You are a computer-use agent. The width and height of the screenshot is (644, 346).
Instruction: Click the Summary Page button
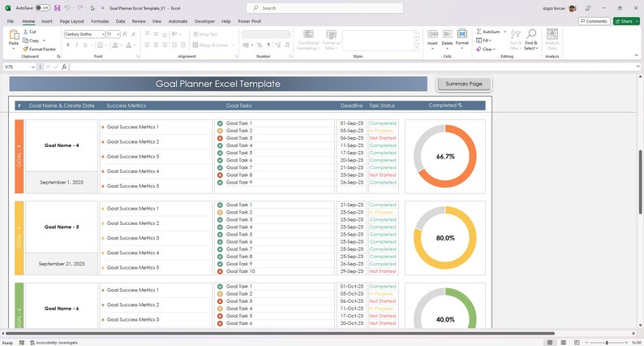pyautogui.click(x=464, y=84)
